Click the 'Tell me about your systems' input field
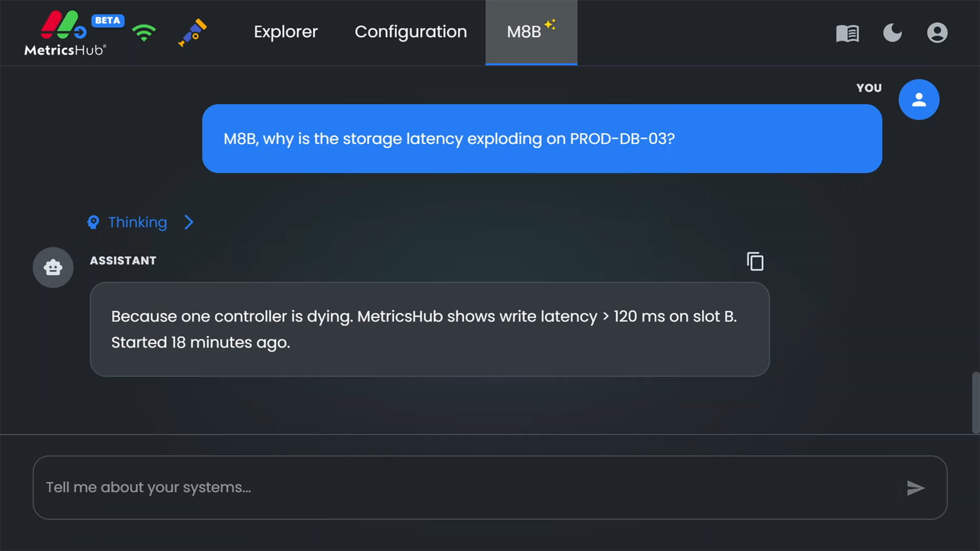Screen dimensions: 980x551 tap(306, 487)
